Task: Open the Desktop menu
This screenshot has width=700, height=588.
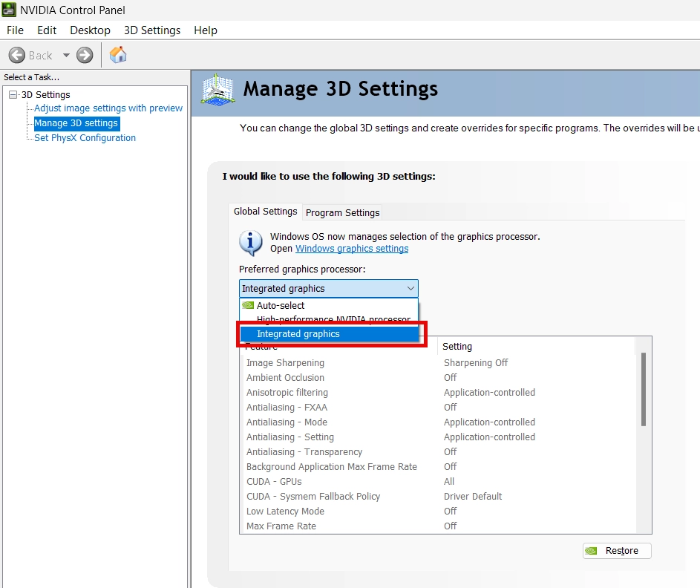Action: tap(90, 30)
